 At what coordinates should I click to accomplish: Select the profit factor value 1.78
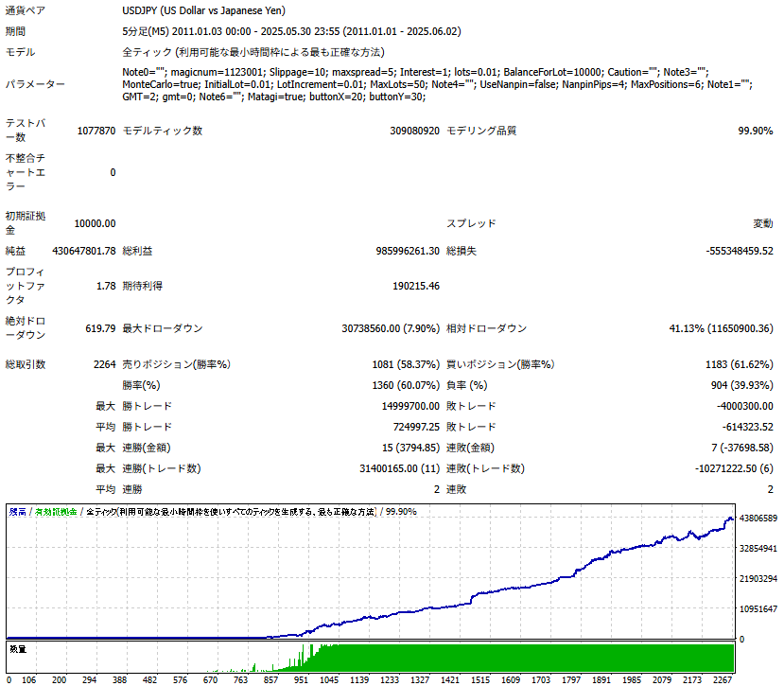pyautogui.click(x=106, y=286)
